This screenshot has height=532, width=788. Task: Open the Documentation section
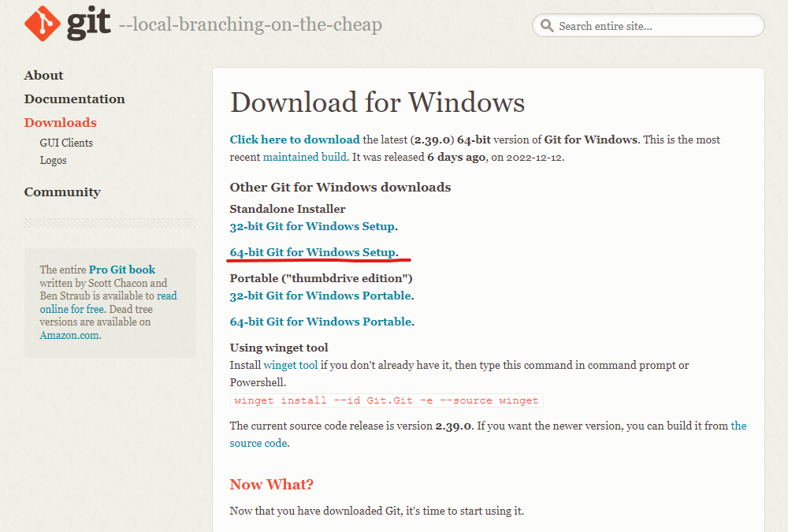pos(74,99)
